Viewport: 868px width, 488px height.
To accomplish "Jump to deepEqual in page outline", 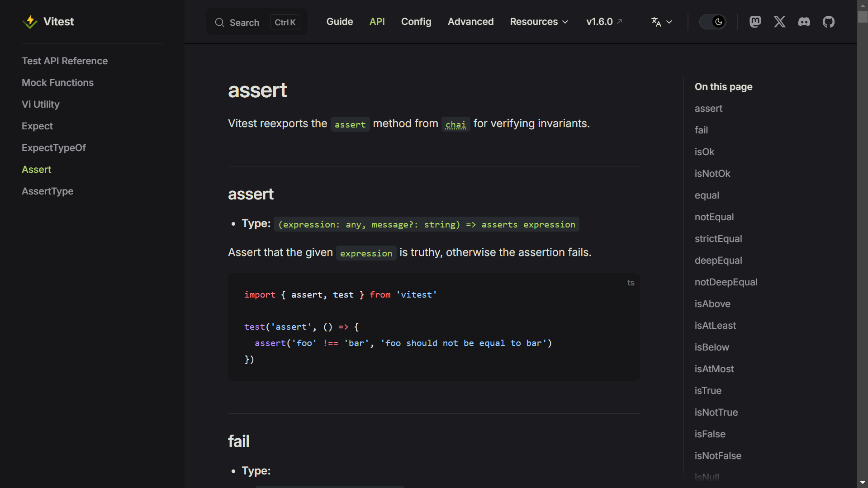I will (x=718, y=260).
